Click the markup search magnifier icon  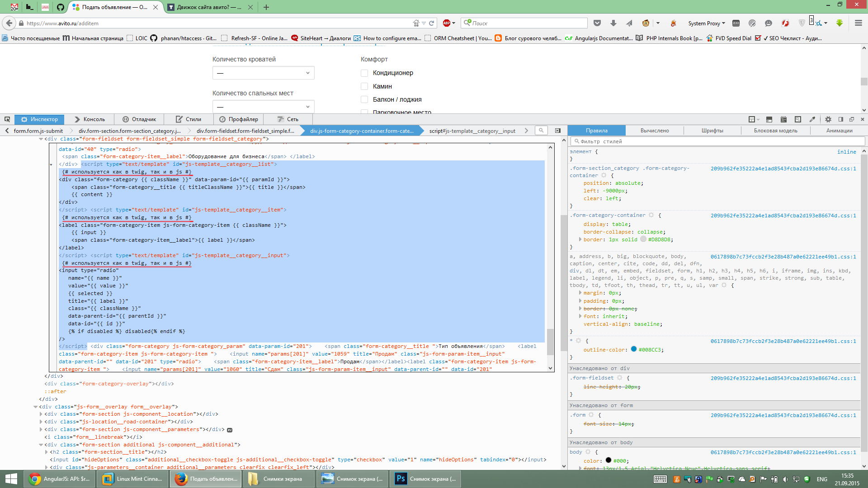[541, 131]
